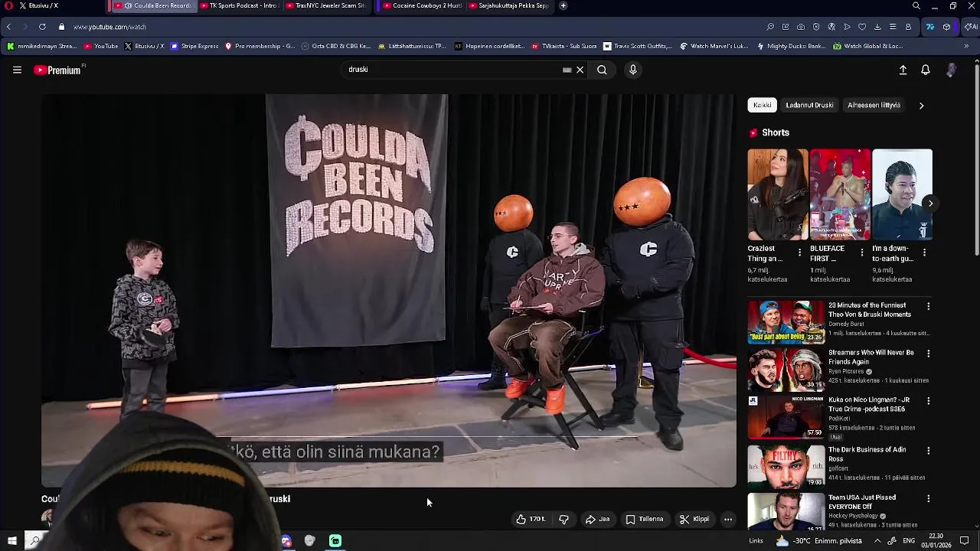Start voice search with the microphone icon
980x551 pixels.
(x=632, y=70)
